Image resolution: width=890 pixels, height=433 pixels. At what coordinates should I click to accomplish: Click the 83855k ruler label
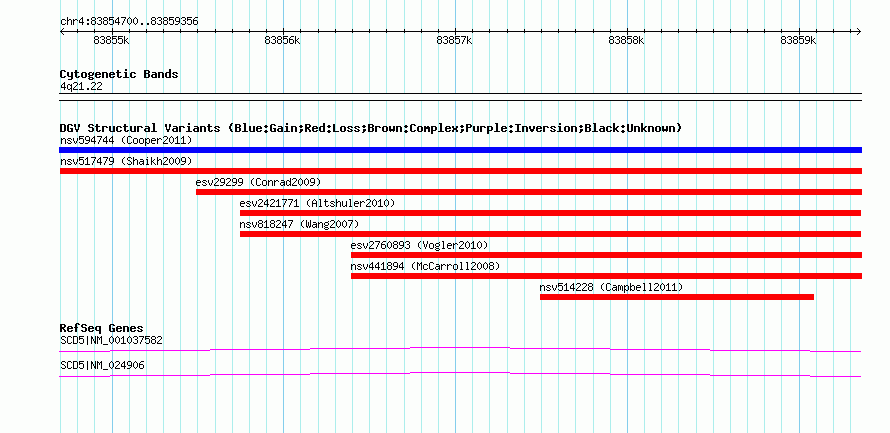pyautogui.click(x=112, y=40)
